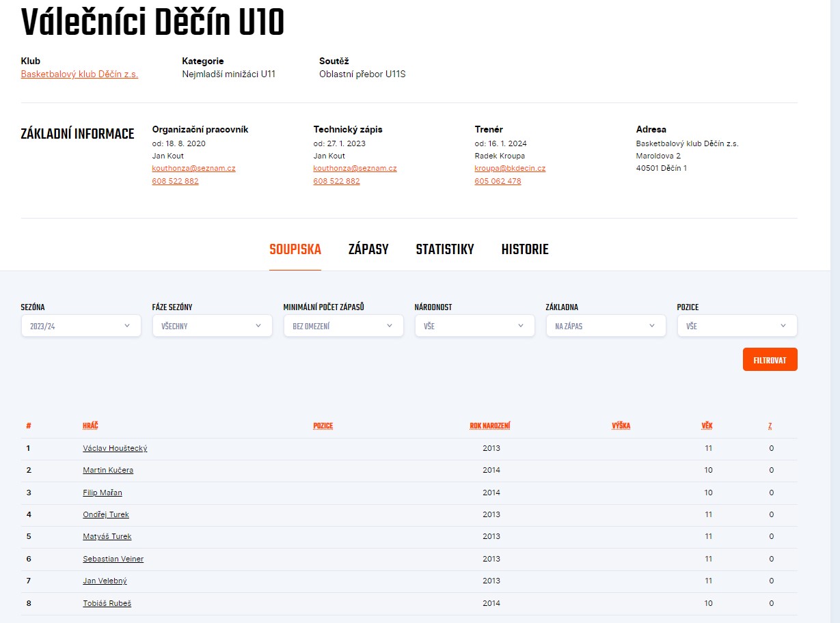Click address line 40501 Děčín 1
840x623 pixels.
coord(662,168)
